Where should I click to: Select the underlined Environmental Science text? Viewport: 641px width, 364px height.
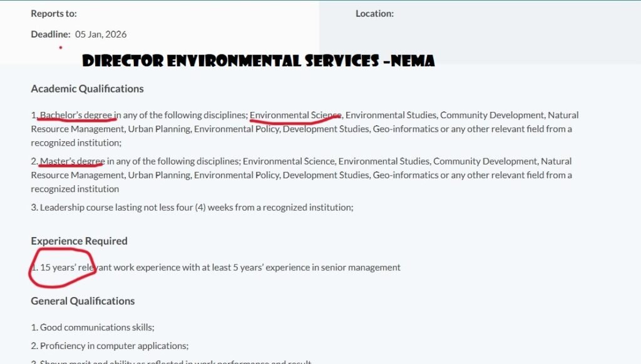click(295, 115)
